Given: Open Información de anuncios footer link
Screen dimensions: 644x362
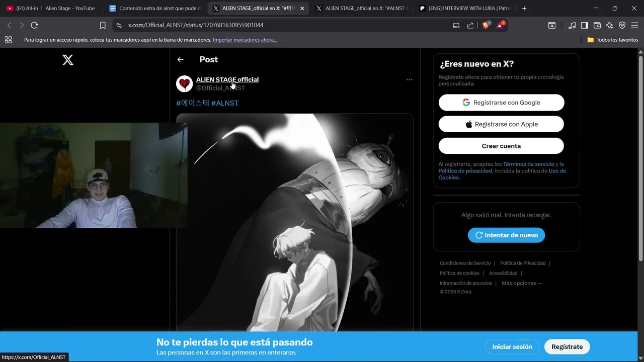Looking at the screenshot, I should [x=466, y=283].
